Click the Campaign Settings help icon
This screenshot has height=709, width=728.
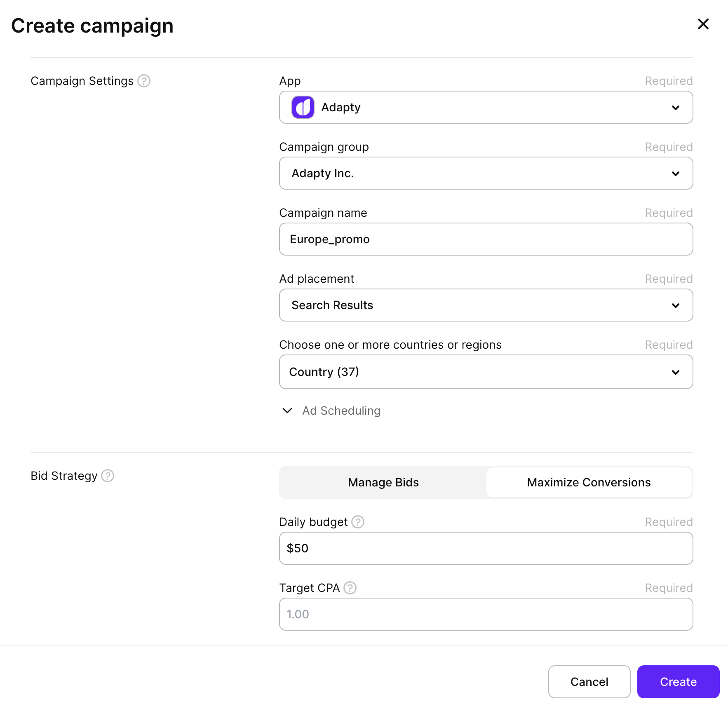click(143, 81)
